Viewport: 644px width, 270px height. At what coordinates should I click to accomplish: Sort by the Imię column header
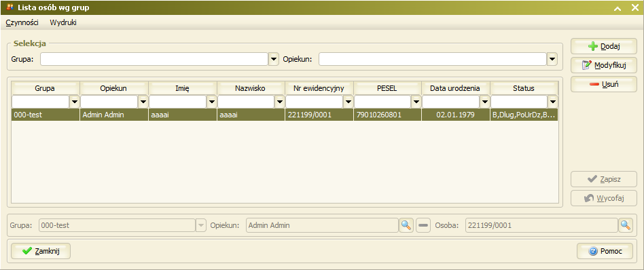pos(182,88)
